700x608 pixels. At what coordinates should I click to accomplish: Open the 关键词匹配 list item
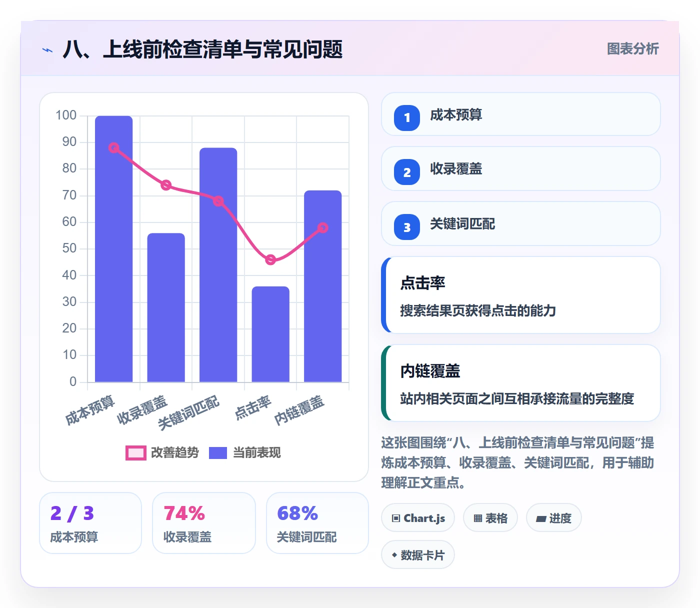coord(521,224)
